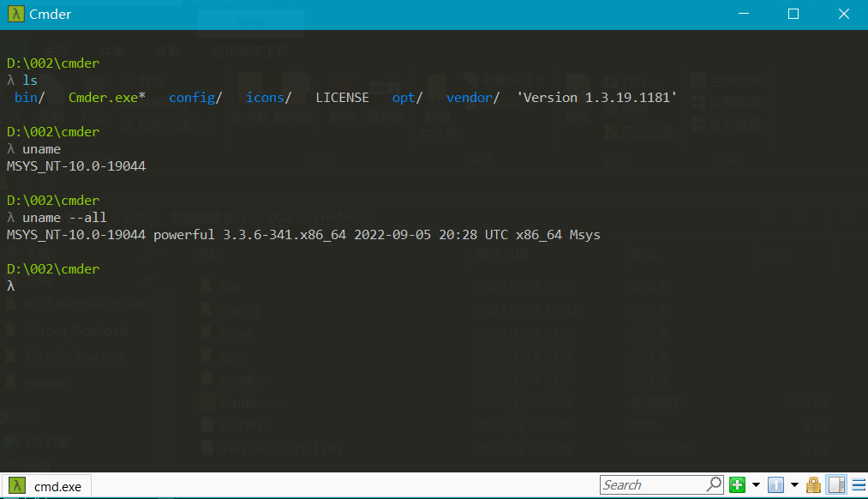The width and height of the screenshot is (868, 499).
Task: Click the Cmder lambda icon in title bar
Action: click(15, 14)
